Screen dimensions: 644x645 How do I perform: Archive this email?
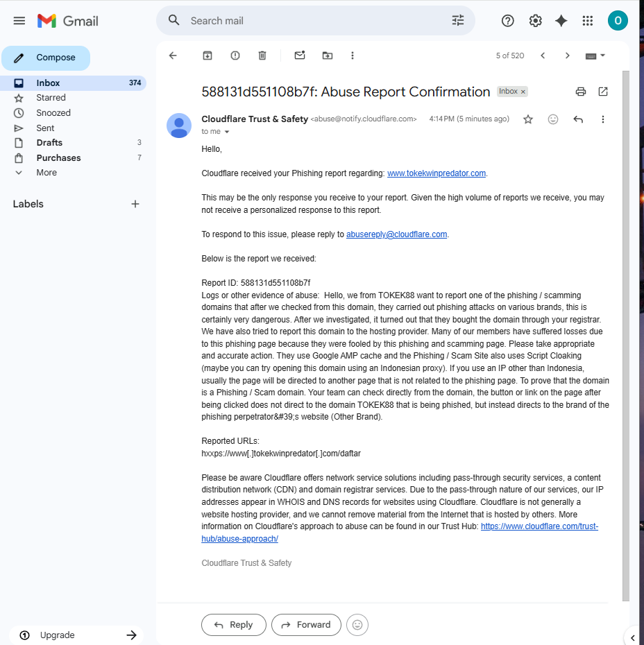point(207,55)
